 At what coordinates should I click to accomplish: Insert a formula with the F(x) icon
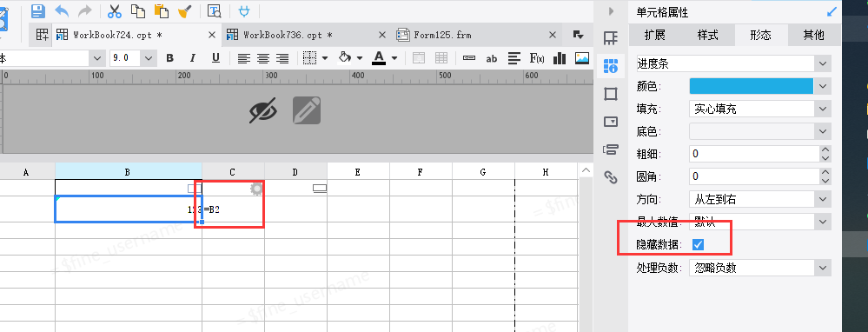(537, 58)
